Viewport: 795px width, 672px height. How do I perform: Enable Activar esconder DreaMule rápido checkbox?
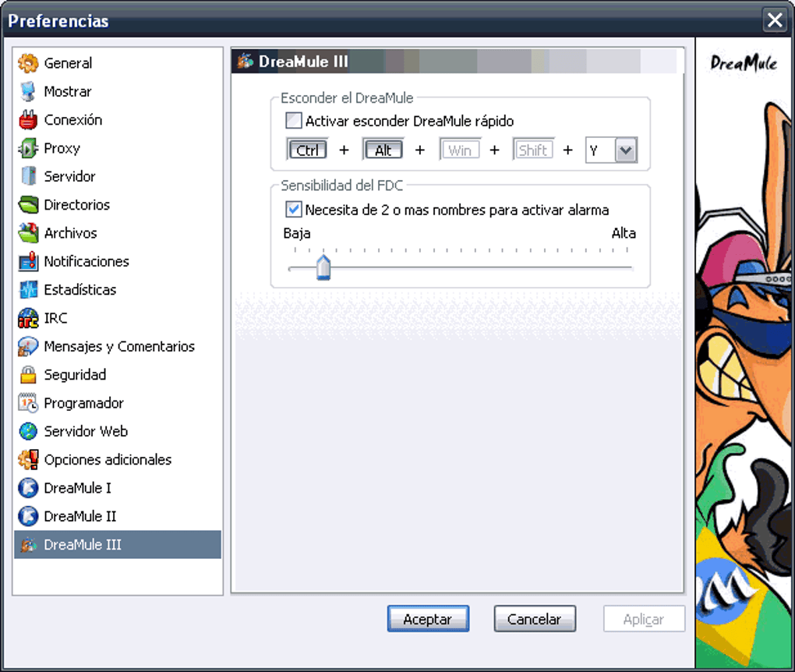click(294, 121)
